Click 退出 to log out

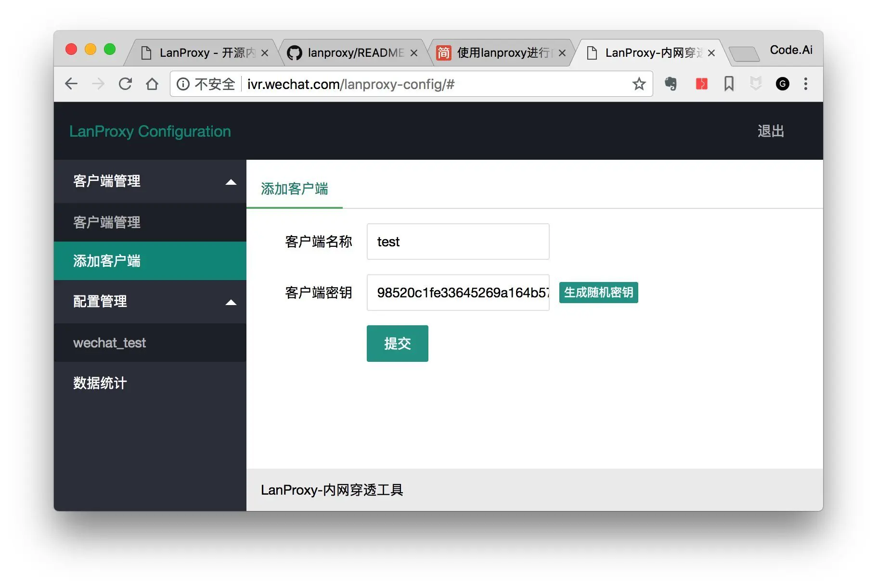[x=770, y=131]
